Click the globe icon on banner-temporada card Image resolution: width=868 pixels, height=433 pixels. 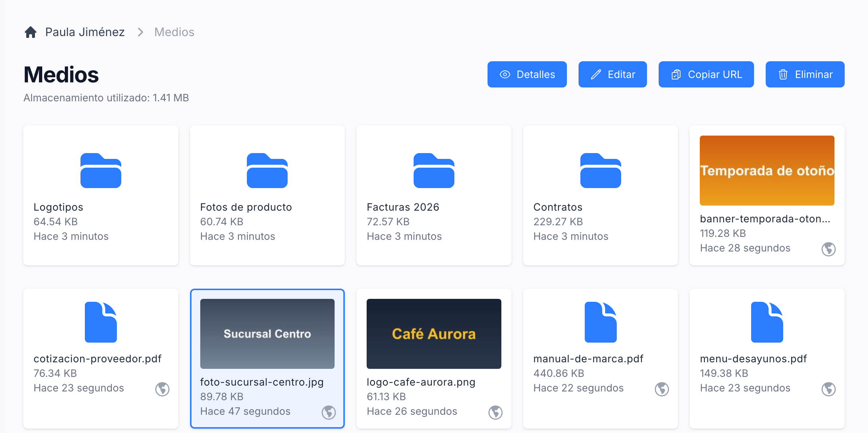pyautogui.click(x=829, y=249)
